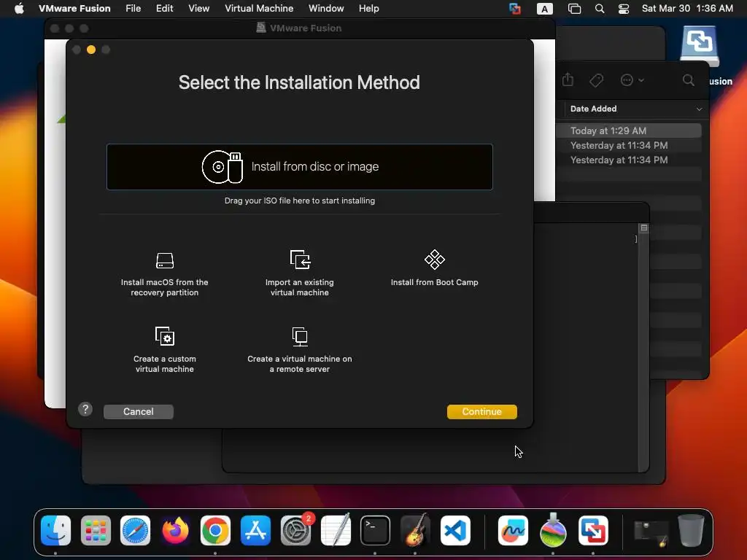Click the Tags icon in Finder window

(596, 80)
